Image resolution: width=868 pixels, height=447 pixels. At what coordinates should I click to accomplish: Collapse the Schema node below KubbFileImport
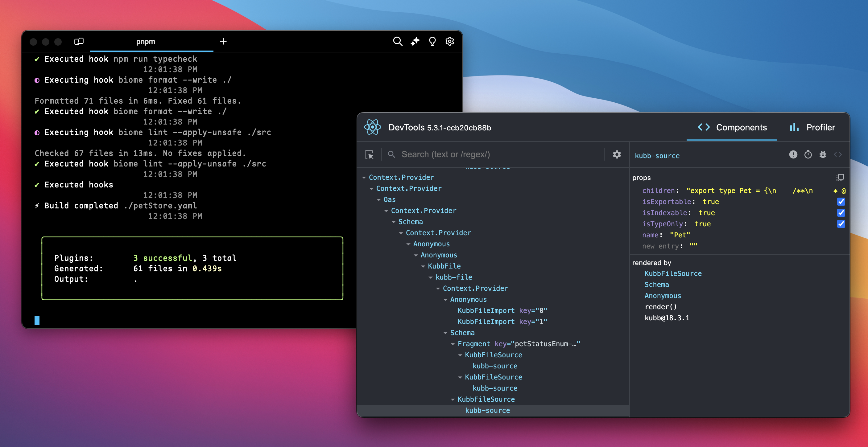[x=445, y=333]
